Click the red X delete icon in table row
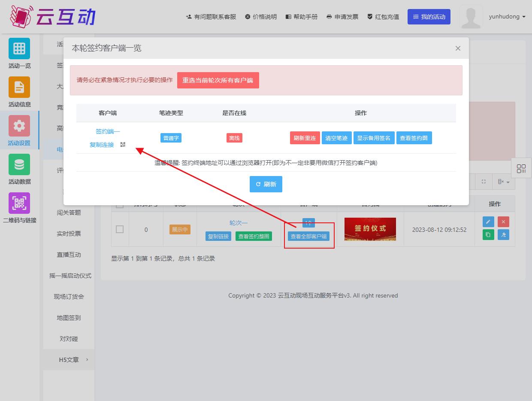Viewport: 532px width, 401px height. [503, 222]
